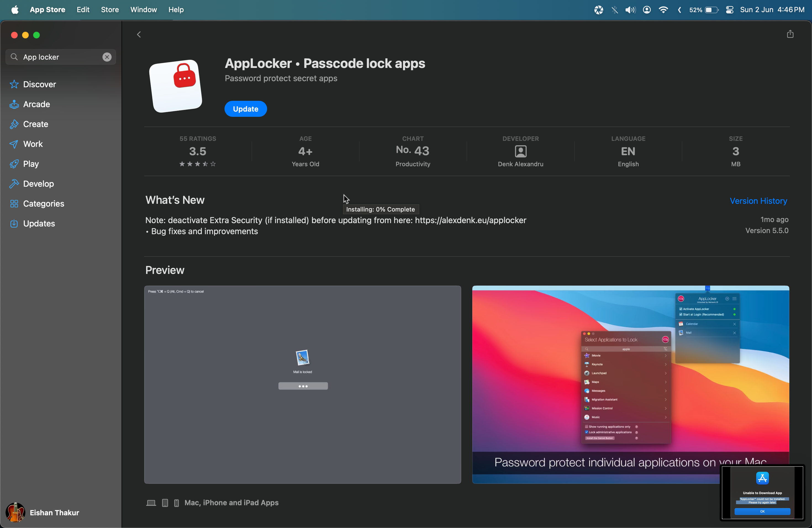The width and height of the screenshot is (812, 528).
Task: Open the Store menu
Action: pyautogui.click(x=110, y=10)
